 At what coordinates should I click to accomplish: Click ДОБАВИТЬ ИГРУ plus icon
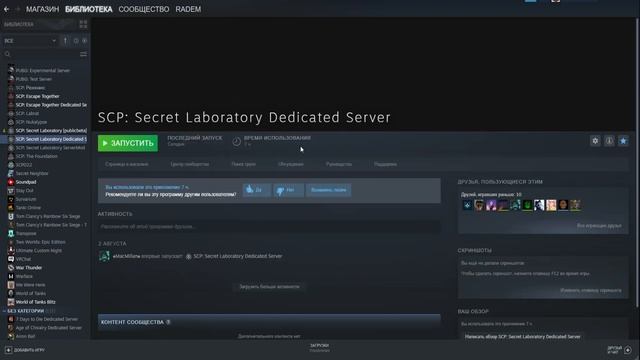[x=8, y=350]
